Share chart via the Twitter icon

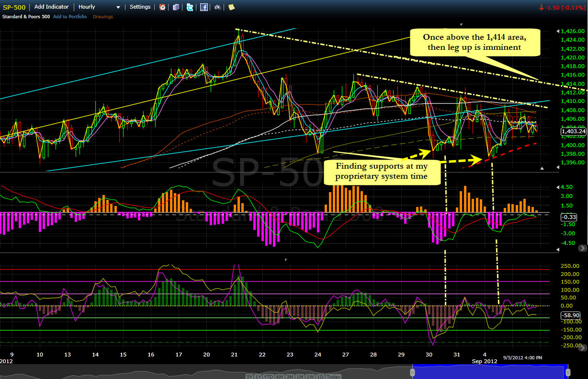pos(190,7)
